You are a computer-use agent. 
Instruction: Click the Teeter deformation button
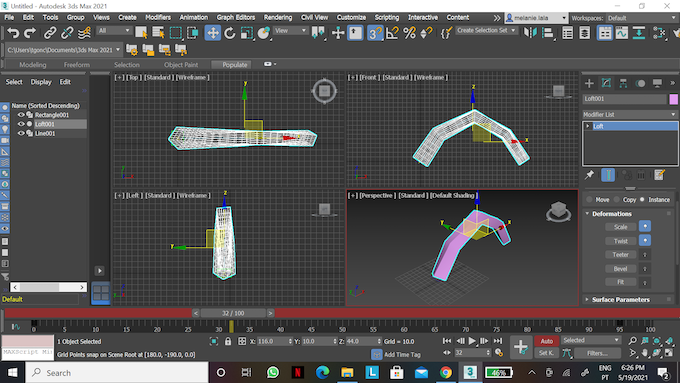[621, 255]
